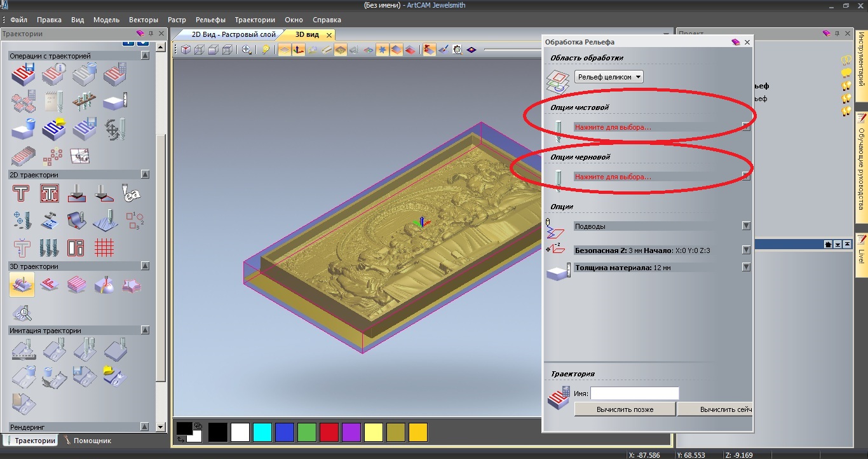Click the paintbrush icon in 3D toolbar

click(x=444, y=50)
